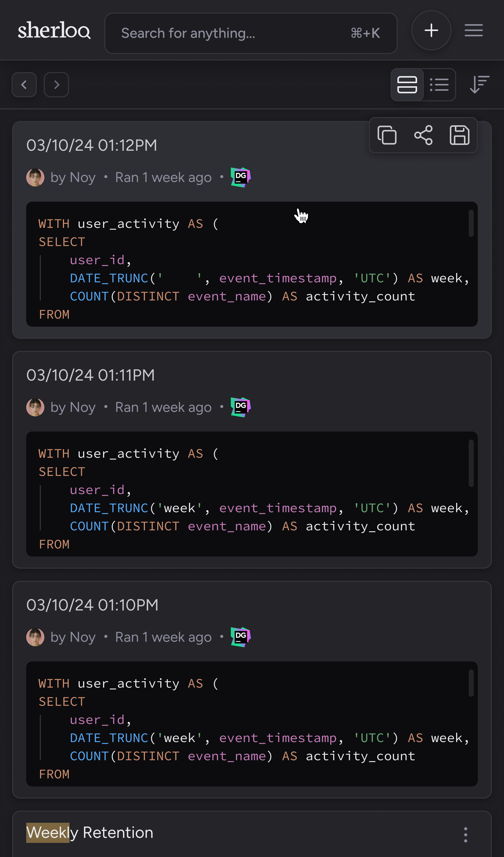Select the 03/10/24 01:11PM query entry
Viewport: 504px width, 857px height.
tap(90, 375)
